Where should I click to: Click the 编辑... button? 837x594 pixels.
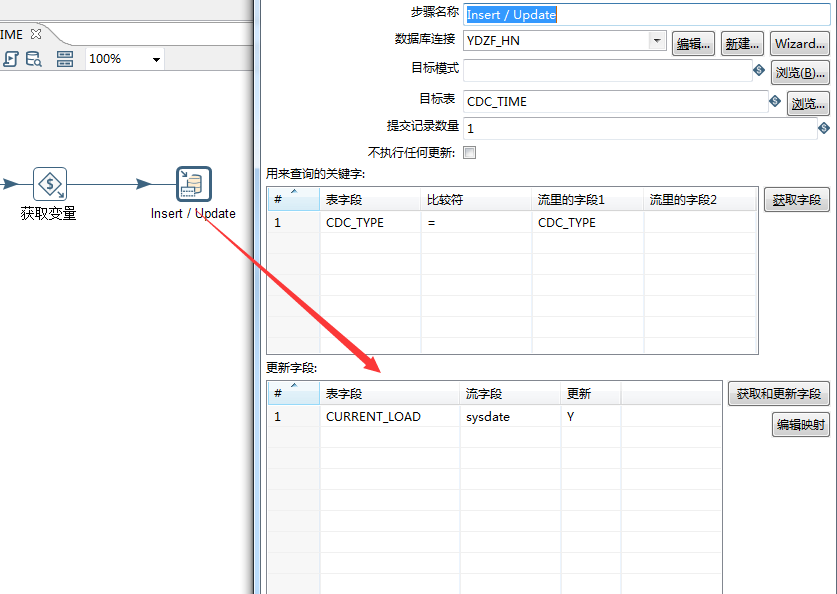point(693,44)
